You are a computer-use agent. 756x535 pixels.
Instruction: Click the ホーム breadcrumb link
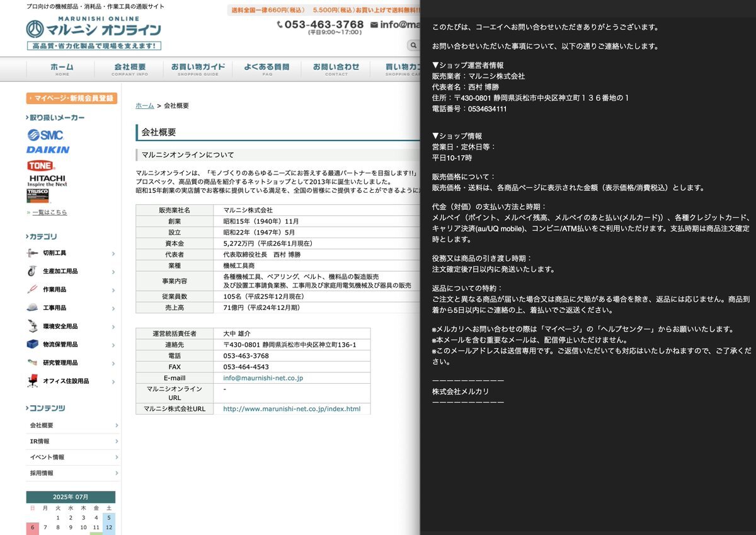coord(144,105)
